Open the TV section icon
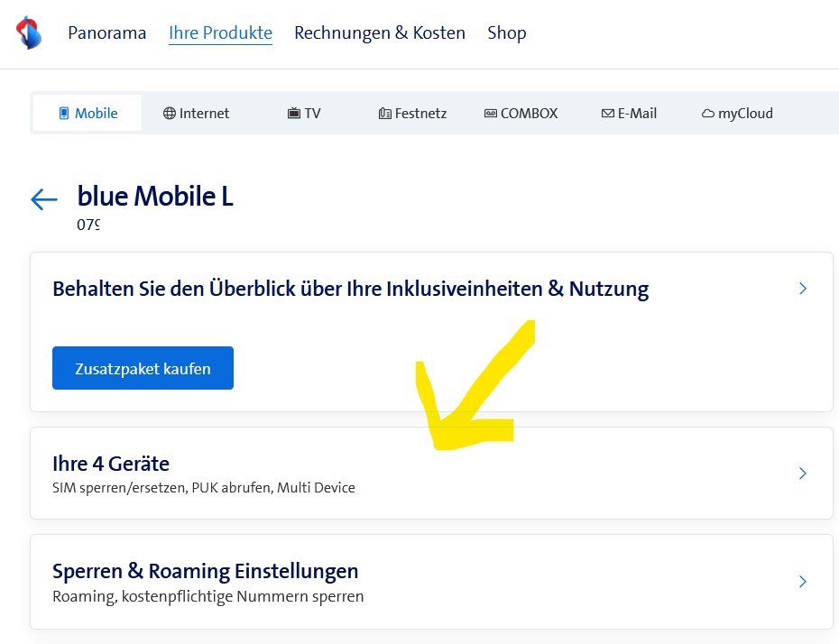The height and width of the screenshot is (644, 839). (294, 114)
